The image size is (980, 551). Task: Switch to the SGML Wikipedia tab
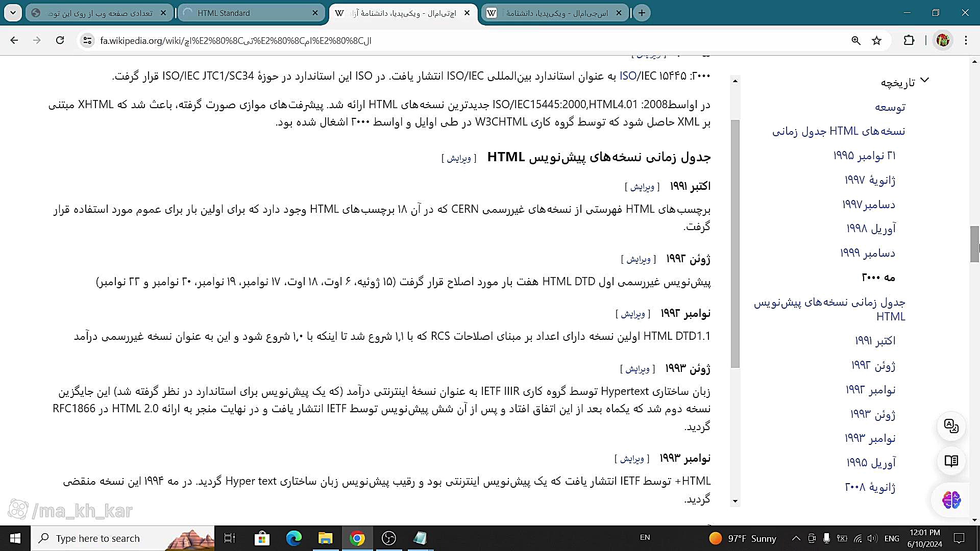(x=555, y=13)
